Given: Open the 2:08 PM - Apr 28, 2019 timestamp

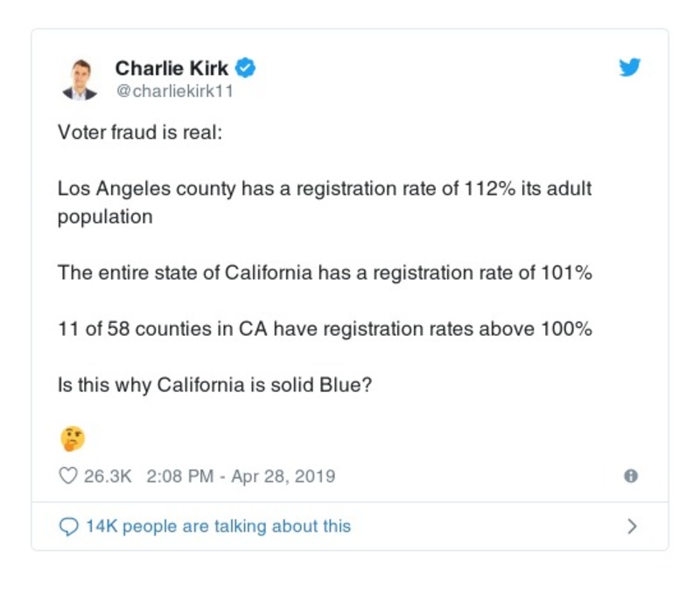Looking at the screenshot, I should pos(241,477).
